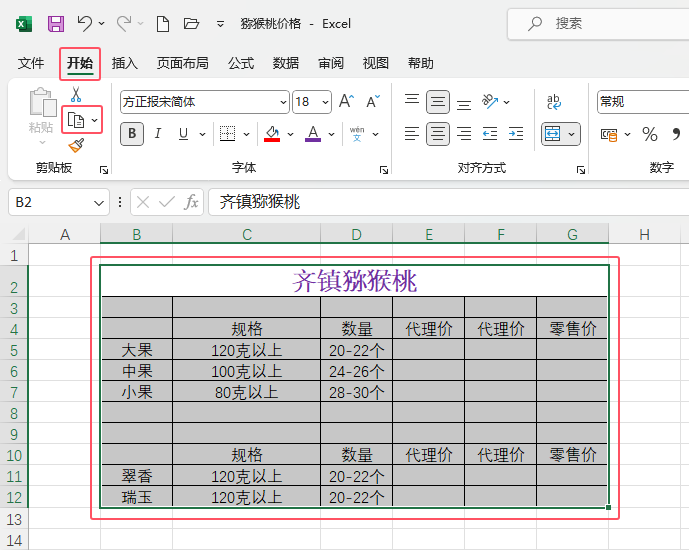Expand the Merge options dropdown arrow
This screenshot has width=689, height=550.
[x=571, y=134]
